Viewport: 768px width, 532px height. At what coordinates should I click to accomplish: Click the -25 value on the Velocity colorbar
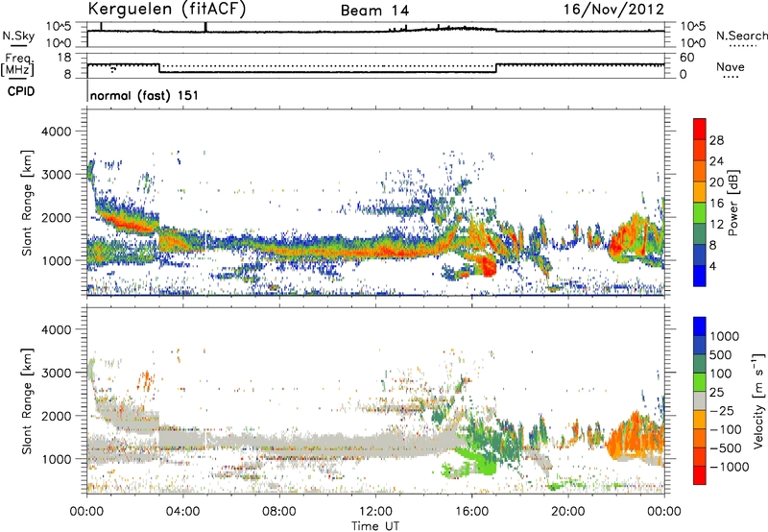(721, 411)
